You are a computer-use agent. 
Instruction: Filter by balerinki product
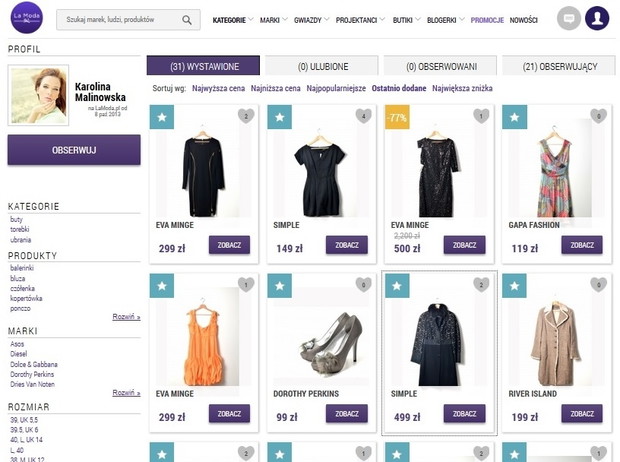pos(22,268)
